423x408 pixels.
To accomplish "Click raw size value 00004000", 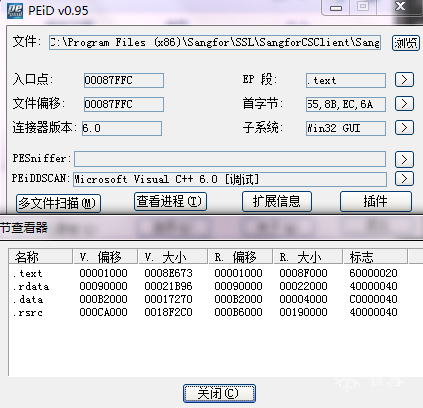I will pyautogui.click(x=303, y=299).
